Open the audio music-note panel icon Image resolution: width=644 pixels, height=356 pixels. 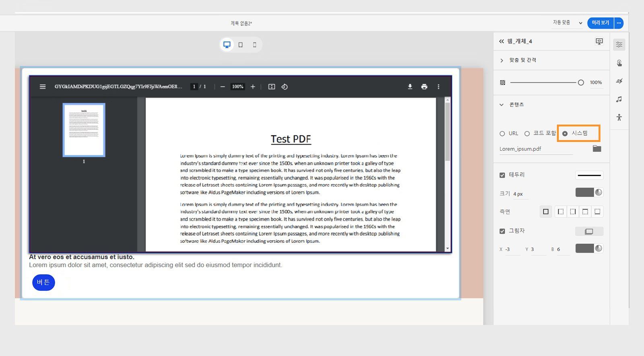click(x=619, y=99)
